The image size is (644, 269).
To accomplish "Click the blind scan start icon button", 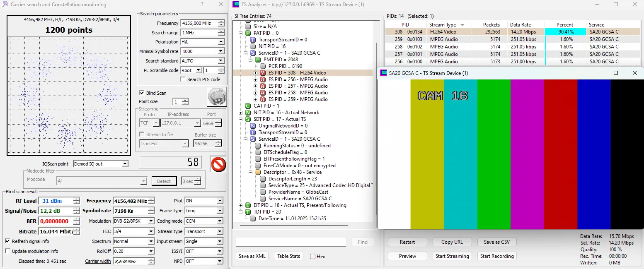I will click(217, 97).
